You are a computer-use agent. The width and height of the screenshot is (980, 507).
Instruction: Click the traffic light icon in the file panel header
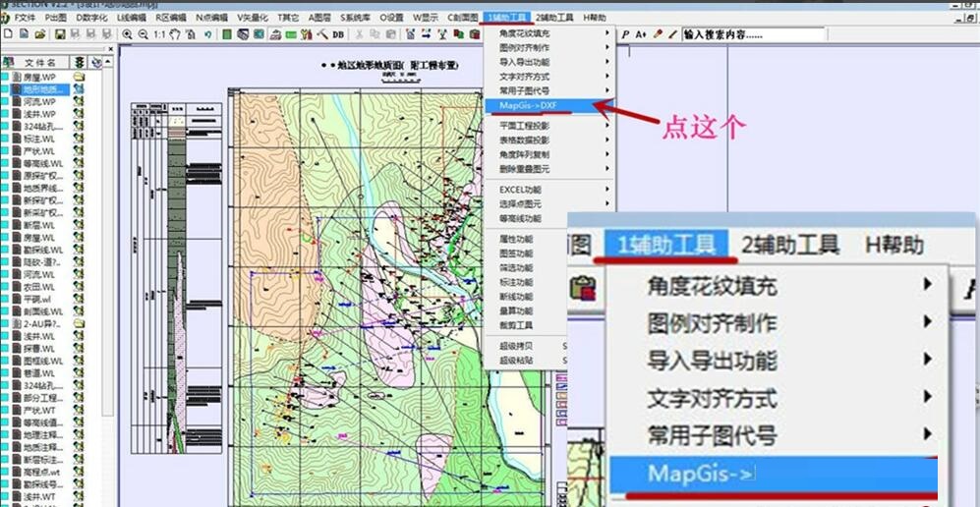coord(80,63)
